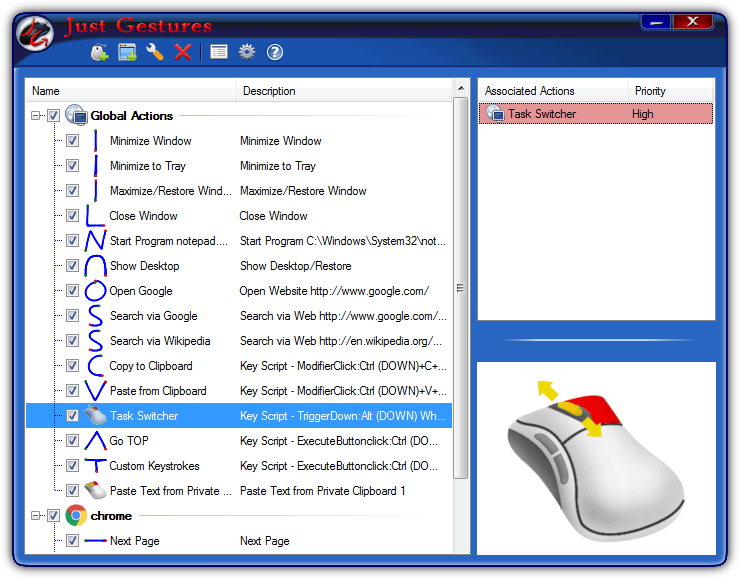The width and height of the screenshot is (740, 578).
Task: Uncheck the Task Switcher checkbox
Action: point(72,415)
